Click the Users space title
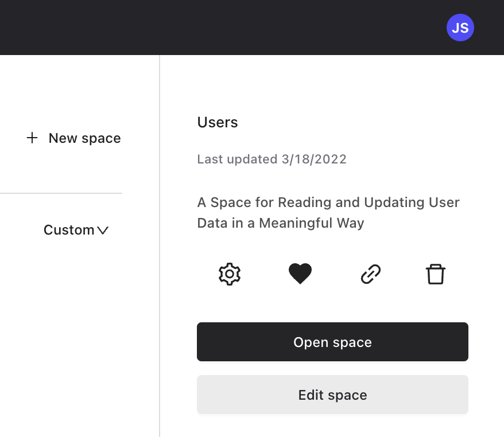 [218, 122]
